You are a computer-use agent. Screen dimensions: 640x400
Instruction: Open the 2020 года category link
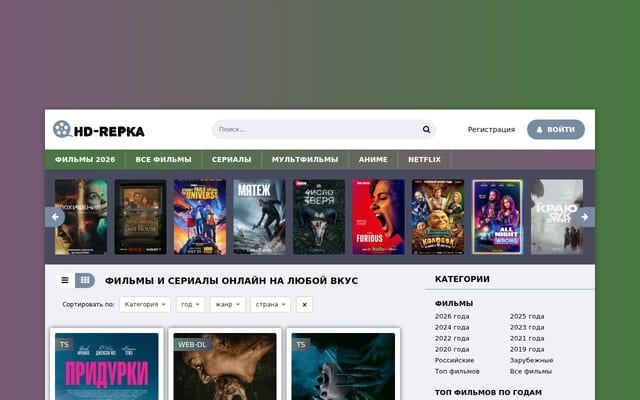(x=452, y=349)
